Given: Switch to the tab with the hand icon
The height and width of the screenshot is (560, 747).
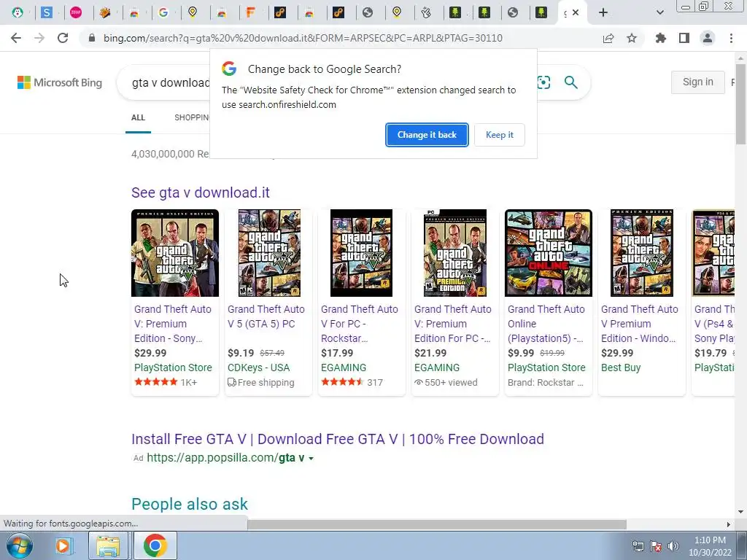Looking at the screenshot, I should coord(426,13).
